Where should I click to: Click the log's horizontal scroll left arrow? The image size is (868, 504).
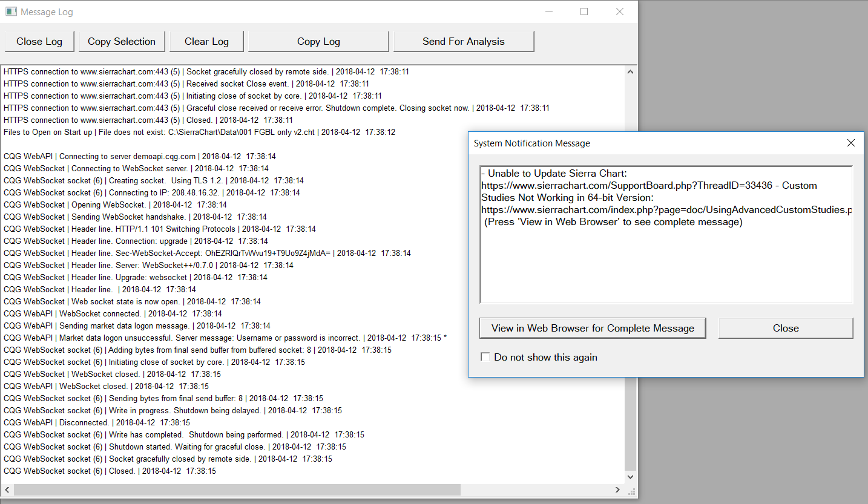click(7, 489)
